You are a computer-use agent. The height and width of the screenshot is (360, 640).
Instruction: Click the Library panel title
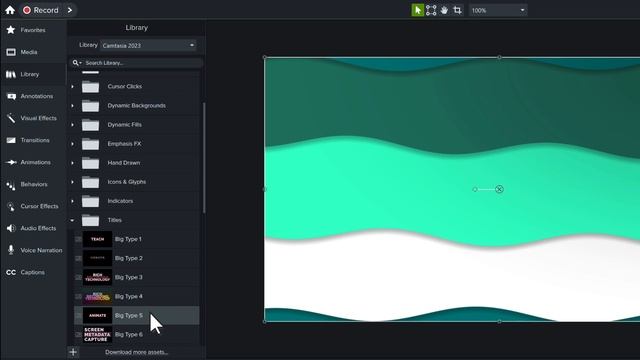(136, 28)
